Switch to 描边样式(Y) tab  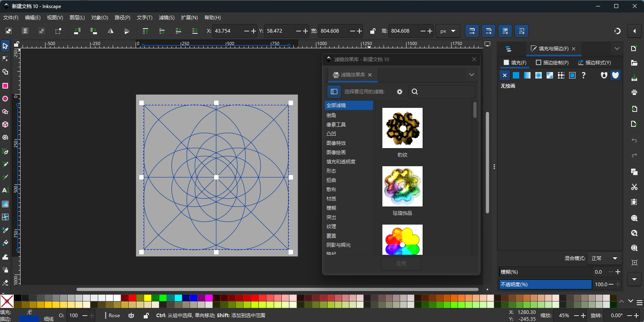pyautogui.click(x=594, y=63)
